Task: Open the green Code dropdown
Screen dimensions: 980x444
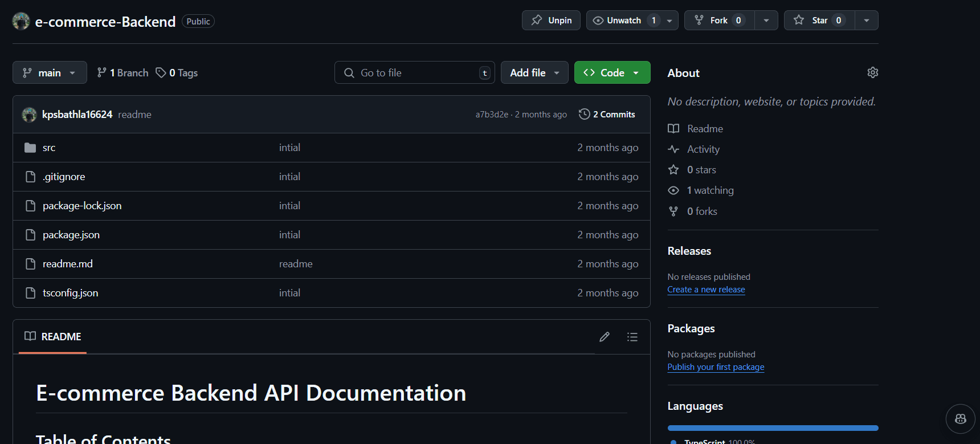Action: click(x=612, y=72)
